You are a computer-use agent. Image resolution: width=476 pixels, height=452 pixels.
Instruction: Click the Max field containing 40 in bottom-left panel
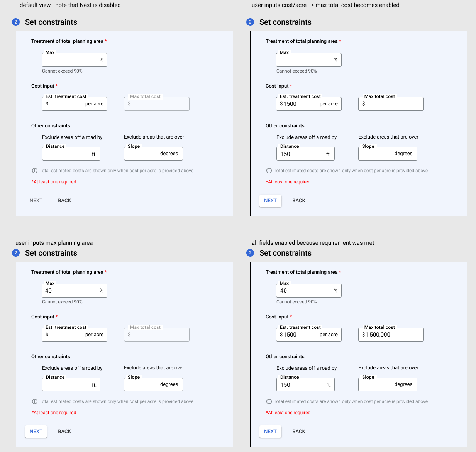[x=74, y=290]
